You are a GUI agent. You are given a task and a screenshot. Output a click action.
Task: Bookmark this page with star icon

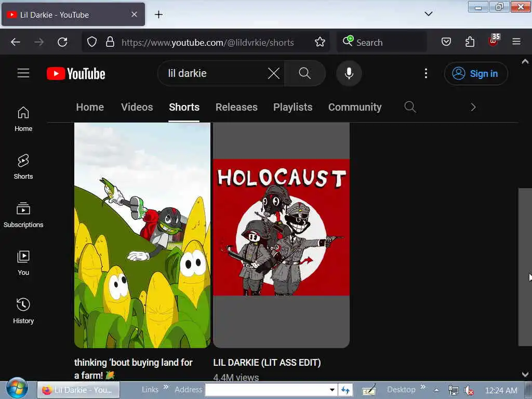click(x=320, y=42)
